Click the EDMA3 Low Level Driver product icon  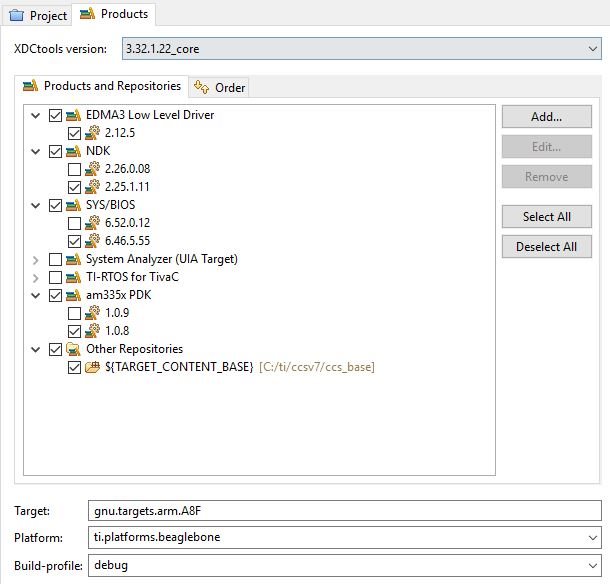[73, 115]
